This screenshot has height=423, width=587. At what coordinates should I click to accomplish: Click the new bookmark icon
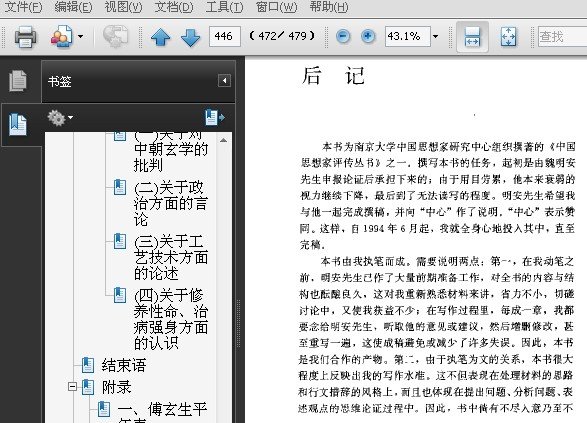coord(215,118)
